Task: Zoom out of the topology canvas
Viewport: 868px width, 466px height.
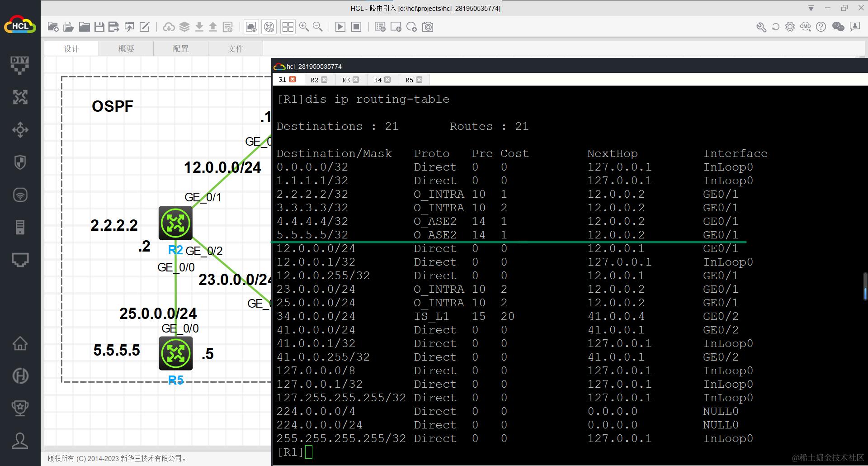Action: [318, 27]
